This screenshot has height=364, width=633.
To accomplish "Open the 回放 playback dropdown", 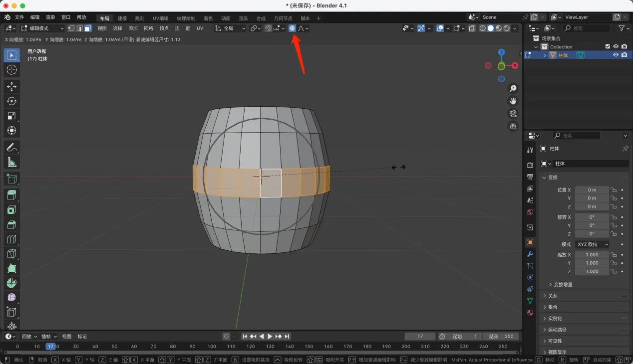I will coord(29,337).
